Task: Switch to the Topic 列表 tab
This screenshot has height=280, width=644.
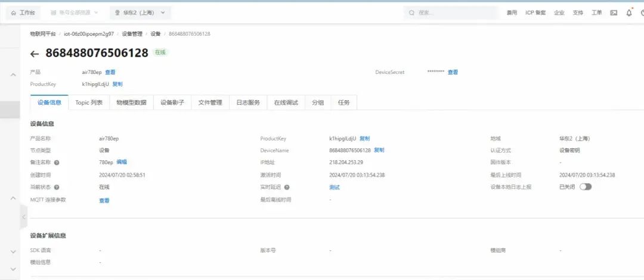Action: [x=89, y=102]
